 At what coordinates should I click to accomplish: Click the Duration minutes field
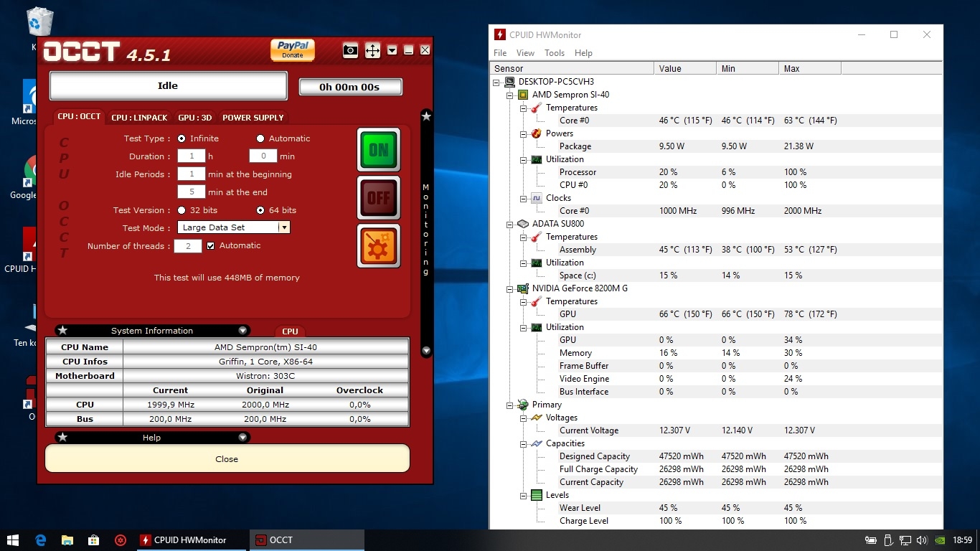coord(263,156)
